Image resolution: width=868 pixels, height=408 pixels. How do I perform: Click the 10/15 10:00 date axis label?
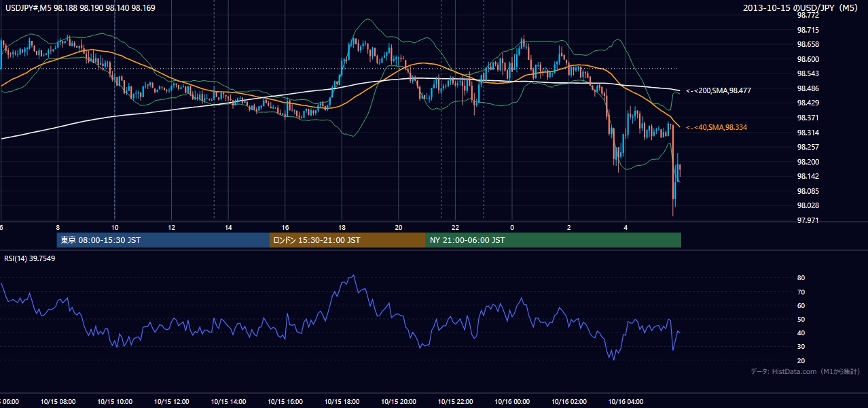click(114, 401)
